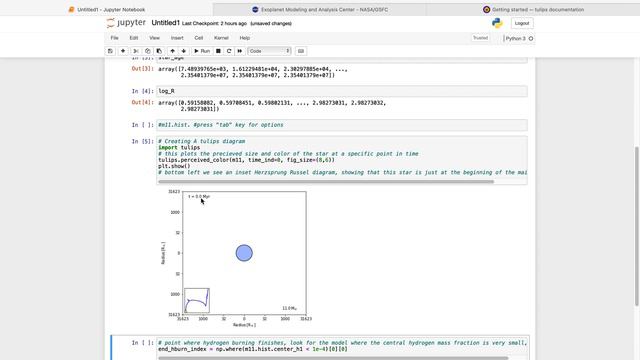Click the Python logo icon
This screenshot has height=360, width=640.
[x=497, y=23]
